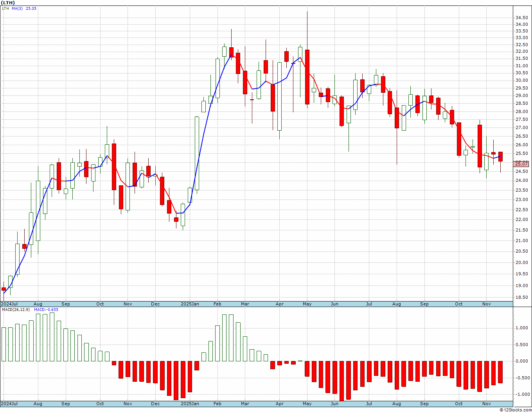Select Dec on the price chart date axis
The width and height of the screenshot is (532, 413).
(x=155, y=304)
